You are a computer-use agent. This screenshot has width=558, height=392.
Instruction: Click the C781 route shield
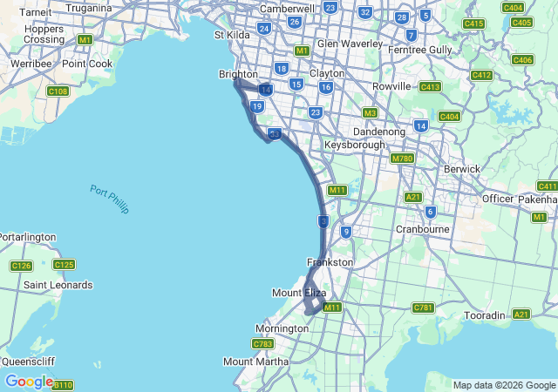(423, 308)
